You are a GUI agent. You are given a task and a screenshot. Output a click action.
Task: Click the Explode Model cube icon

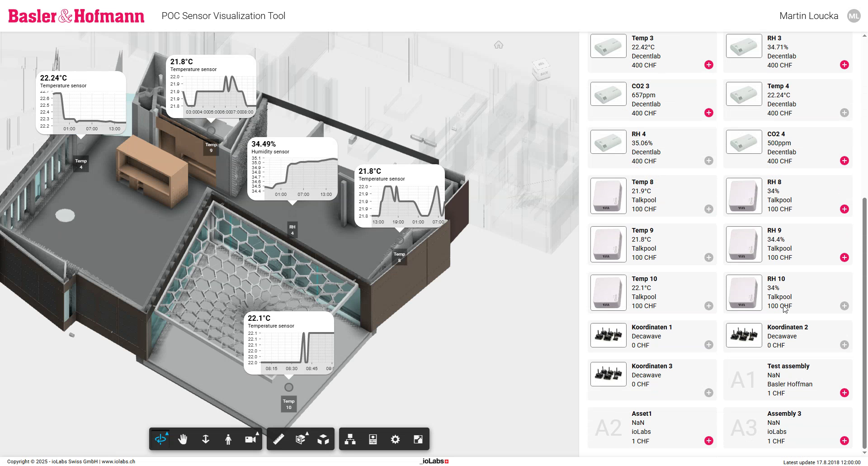coord(323,439)
